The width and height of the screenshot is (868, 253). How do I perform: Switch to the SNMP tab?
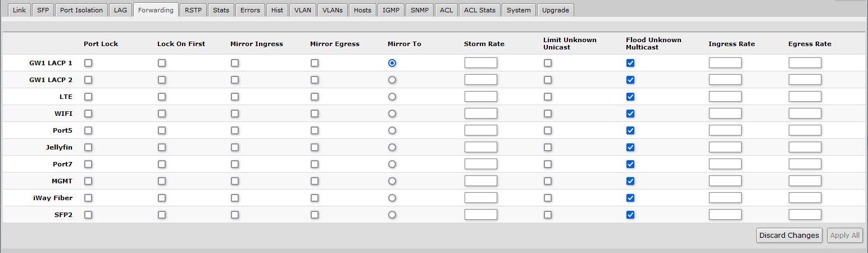pos(419,10)
